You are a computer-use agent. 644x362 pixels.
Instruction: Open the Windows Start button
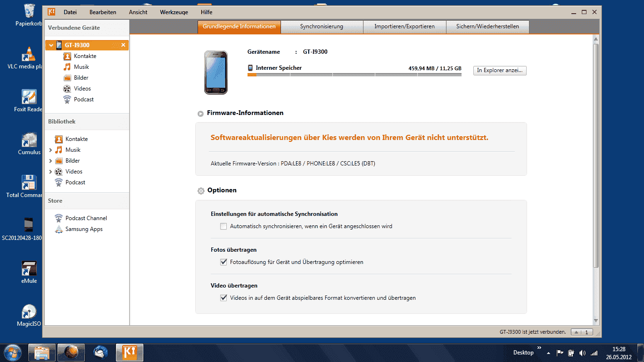pos(12,352)
